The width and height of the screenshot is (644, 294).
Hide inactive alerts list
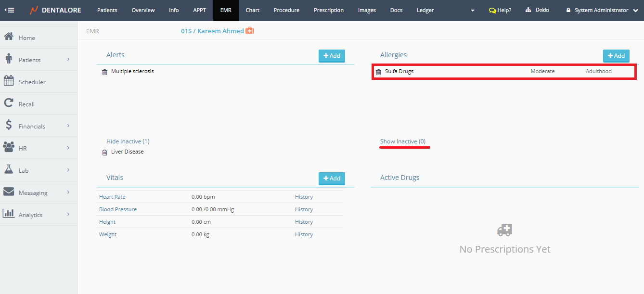pos(128,141)
